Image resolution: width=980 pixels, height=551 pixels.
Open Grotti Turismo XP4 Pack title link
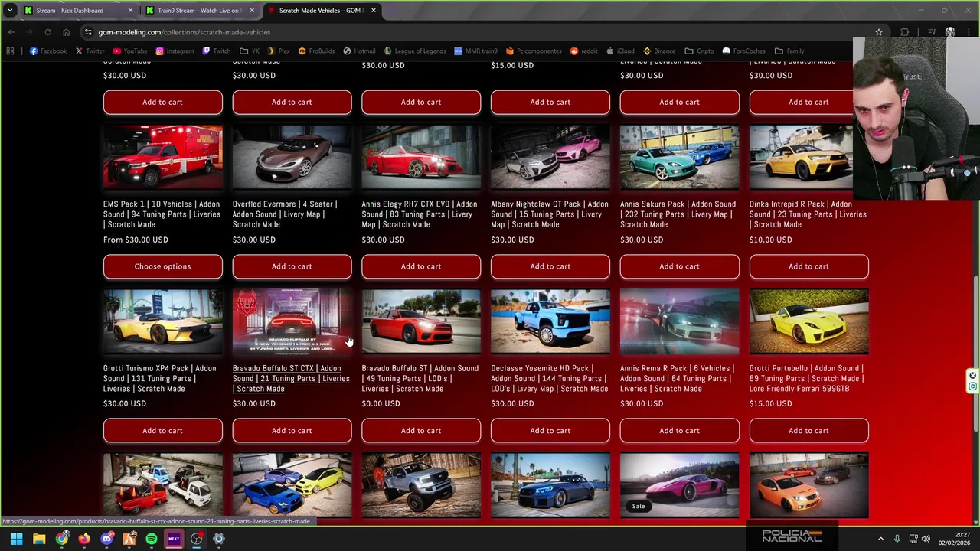160,379
